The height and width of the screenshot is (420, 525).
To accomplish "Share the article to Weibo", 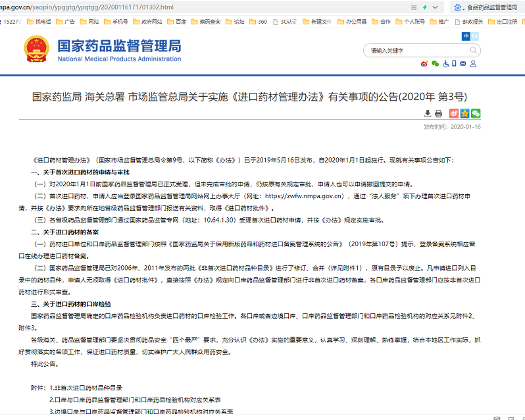I will point(454,113).
